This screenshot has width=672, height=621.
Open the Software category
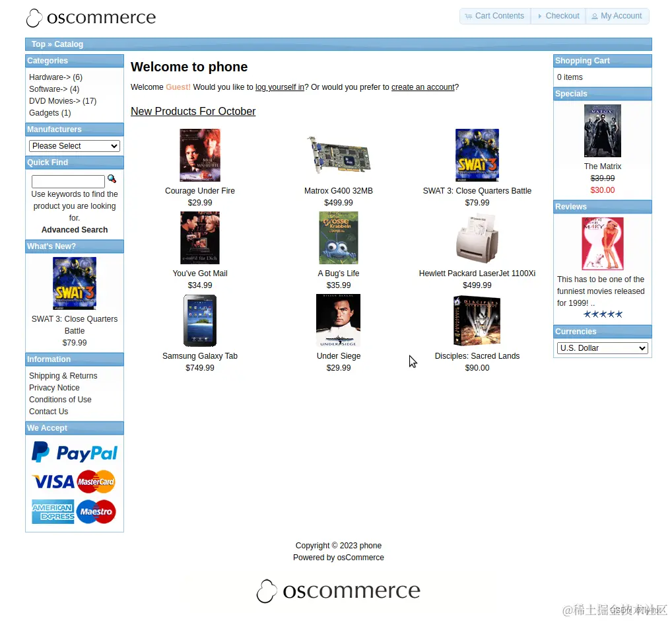click(48, 89)
